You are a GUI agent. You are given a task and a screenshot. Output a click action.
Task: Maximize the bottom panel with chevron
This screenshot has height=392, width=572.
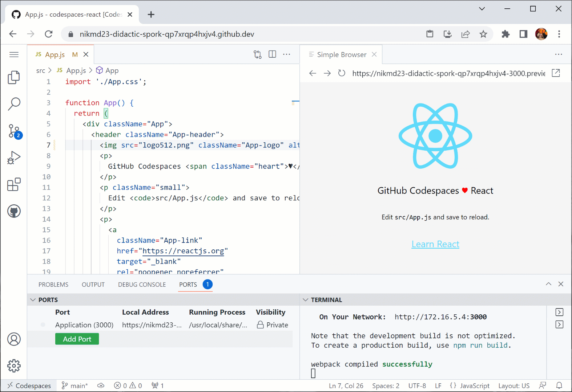[x=548, y=284]
